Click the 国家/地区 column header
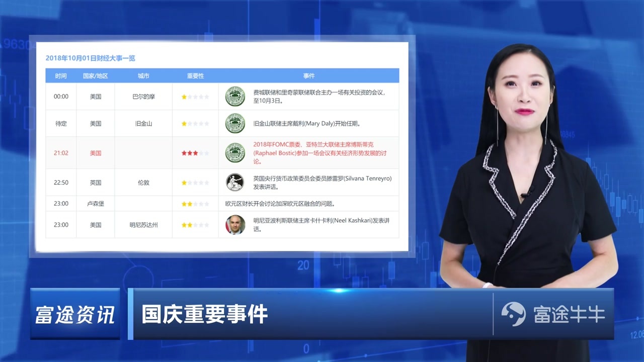Screen dimensions: 644x362 (x=96, y=76)
